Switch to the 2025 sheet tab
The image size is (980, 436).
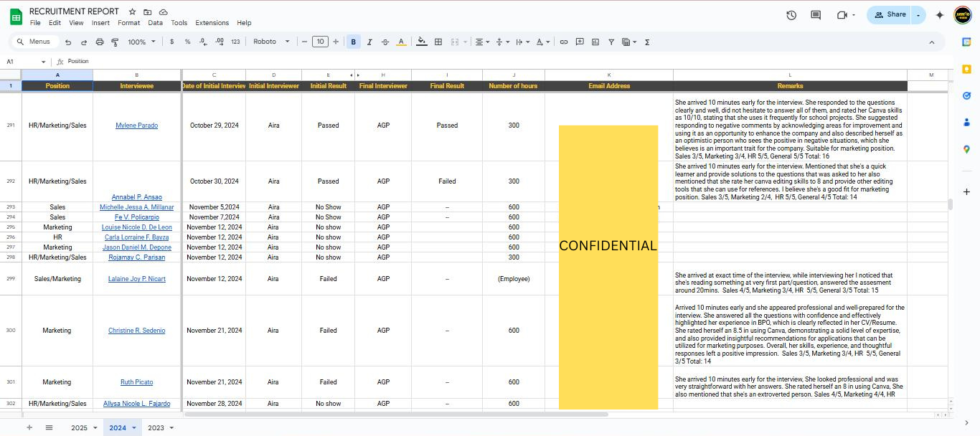(79, 428)
